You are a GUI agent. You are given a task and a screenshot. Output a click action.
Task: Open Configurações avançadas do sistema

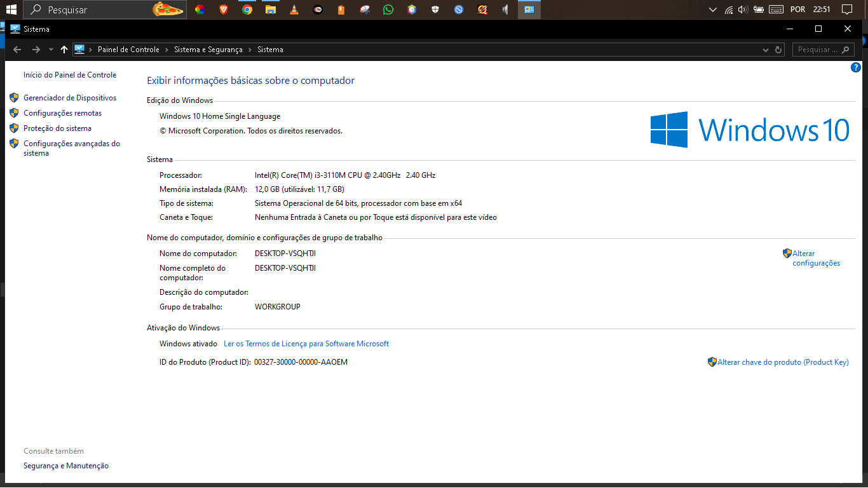[x=72, y=148]
